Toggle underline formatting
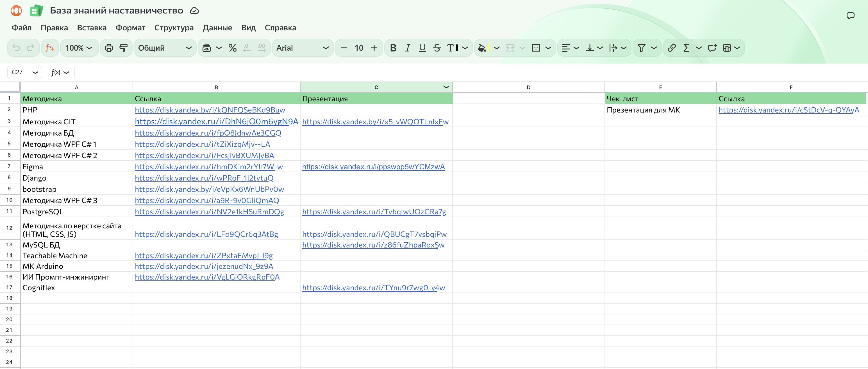 [x=422, y=48]
